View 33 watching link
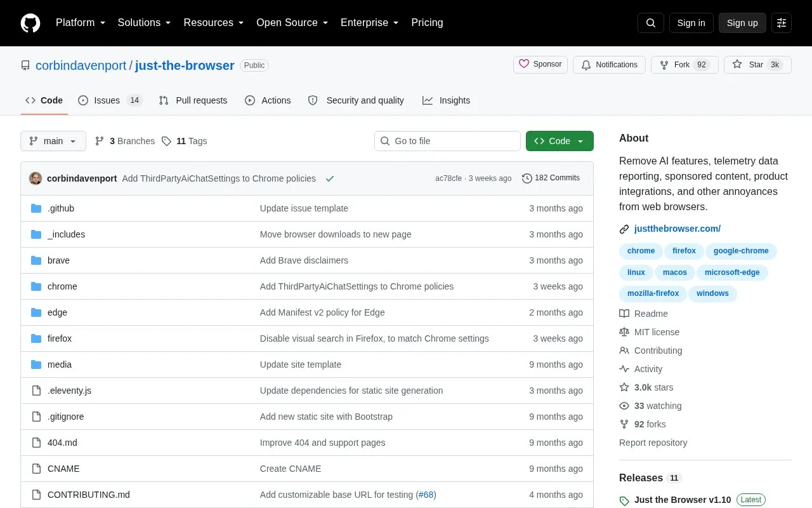The height and width of the screenshot is (508, 812). (x=650, y=406)
